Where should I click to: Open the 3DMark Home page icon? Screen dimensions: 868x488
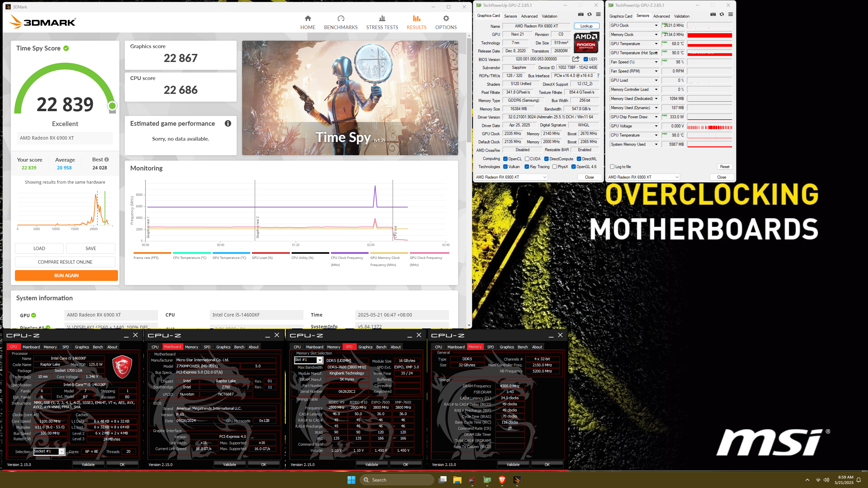click(308, 18)
